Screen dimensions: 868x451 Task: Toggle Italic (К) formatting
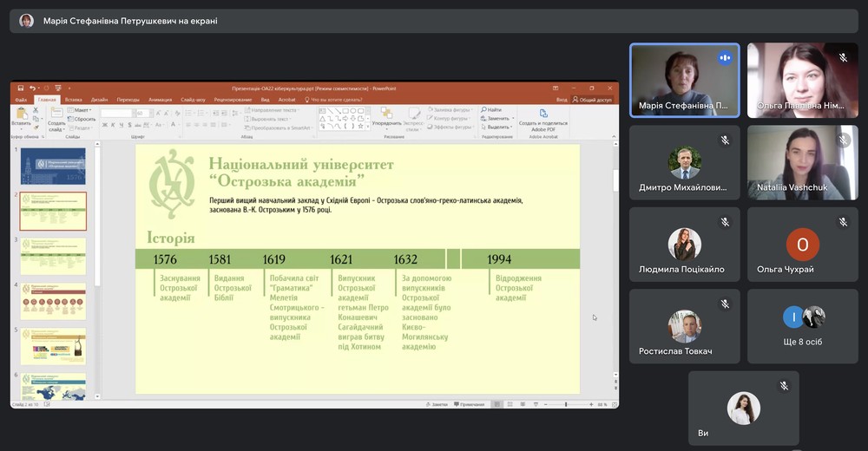click(113, 125)
